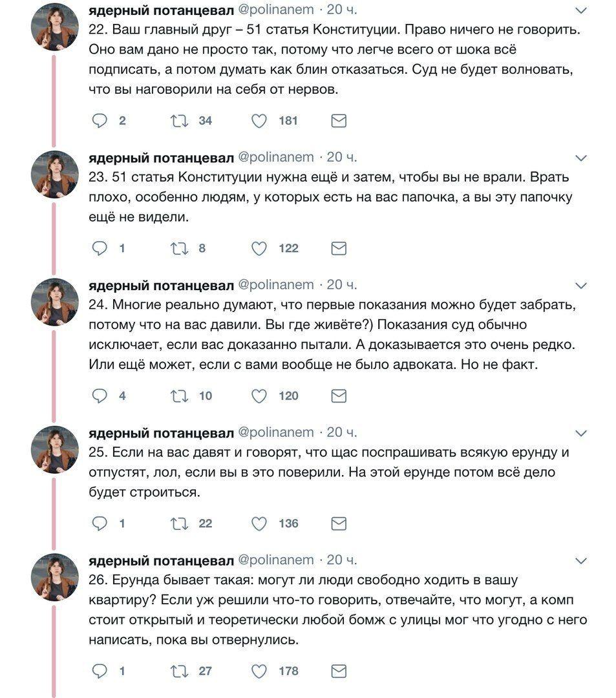Like tweet 24 with 120 likes

click(259, 396)
